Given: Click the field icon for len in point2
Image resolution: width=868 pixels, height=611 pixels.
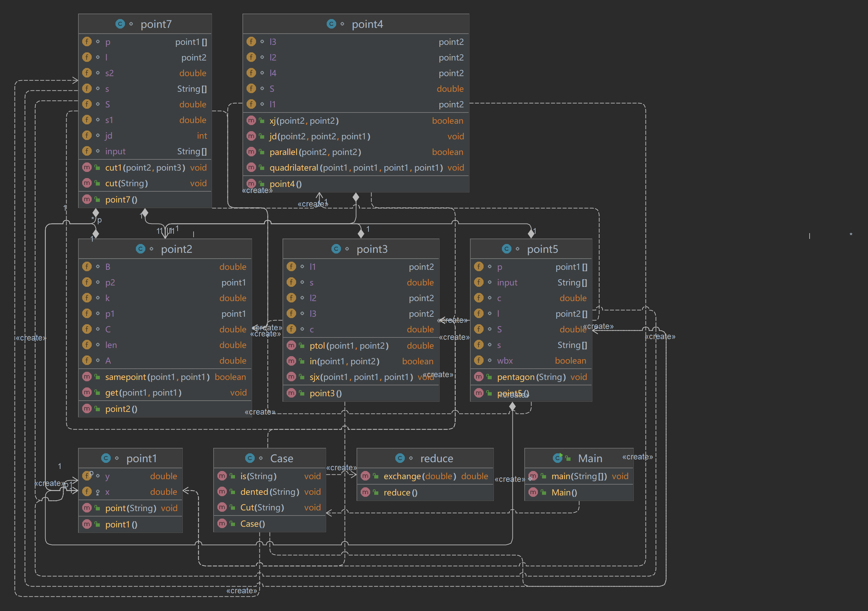Looking at the screenshot, I should 87,344.
